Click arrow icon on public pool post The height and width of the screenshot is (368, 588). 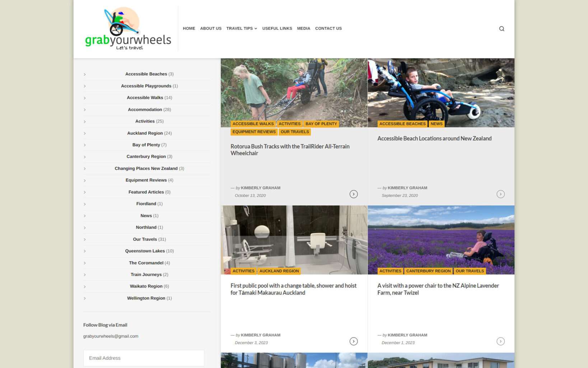pyautogui.click(x=353, y=341)
